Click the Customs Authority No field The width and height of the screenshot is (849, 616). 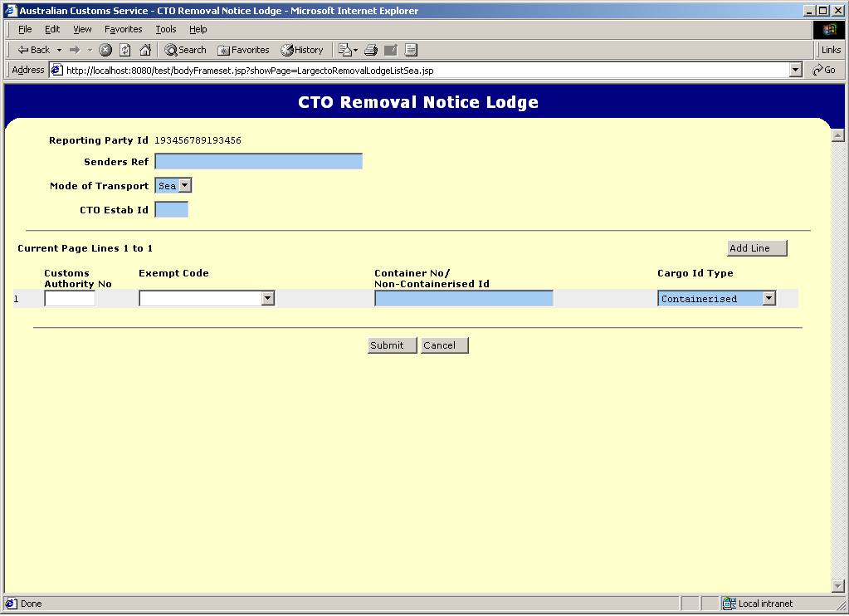[70, 299]
